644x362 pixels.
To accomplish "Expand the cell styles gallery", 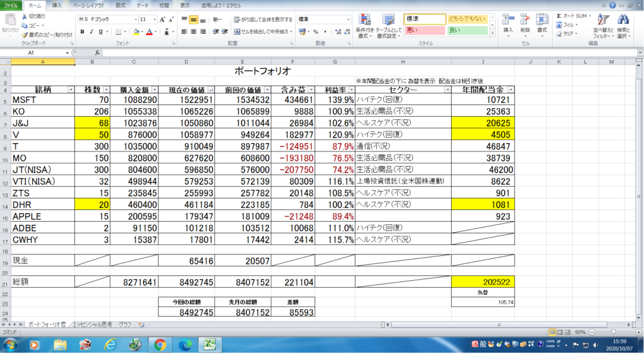I will [x=492, y=33].
